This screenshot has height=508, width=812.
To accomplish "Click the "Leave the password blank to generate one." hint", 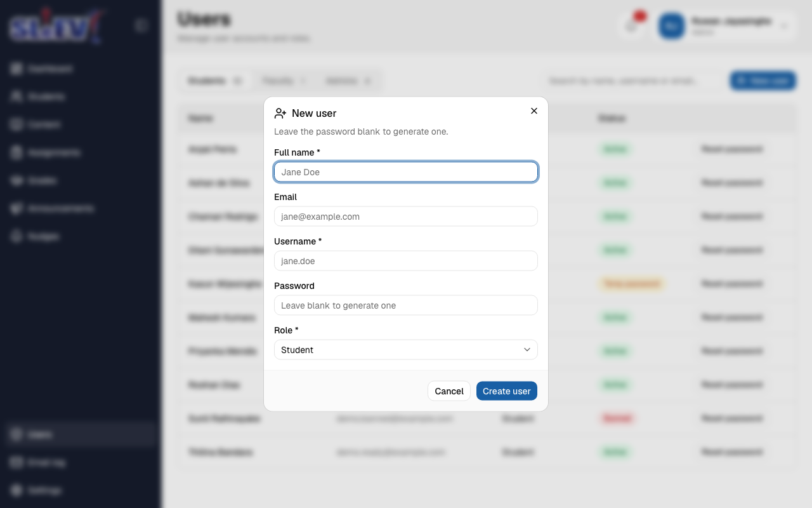I will tap(361, 132).
